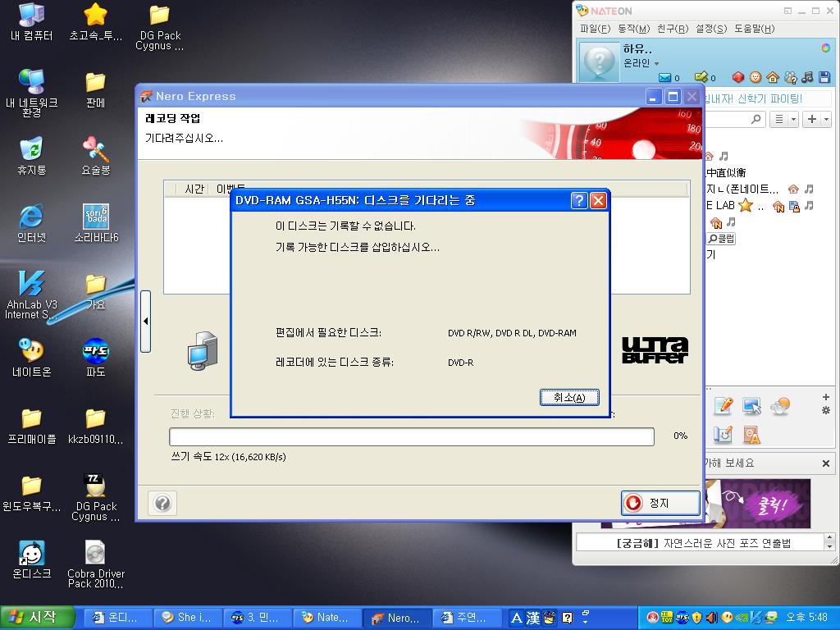Select the 네이트온 desktop shortcut
840x630 pixels.
tap(32, 358)
